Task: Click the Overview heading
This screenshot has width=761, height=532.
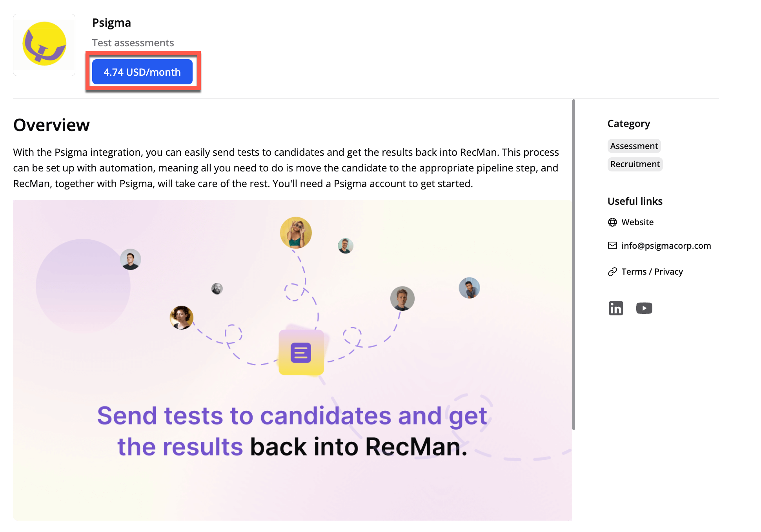Action: tap(51, 125)
